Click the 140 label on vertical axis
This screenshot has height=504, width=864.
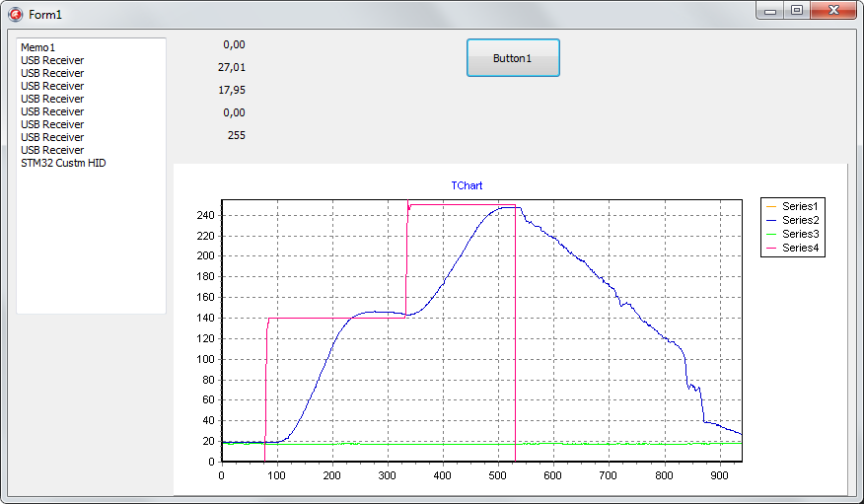click(x=205, y=318)
